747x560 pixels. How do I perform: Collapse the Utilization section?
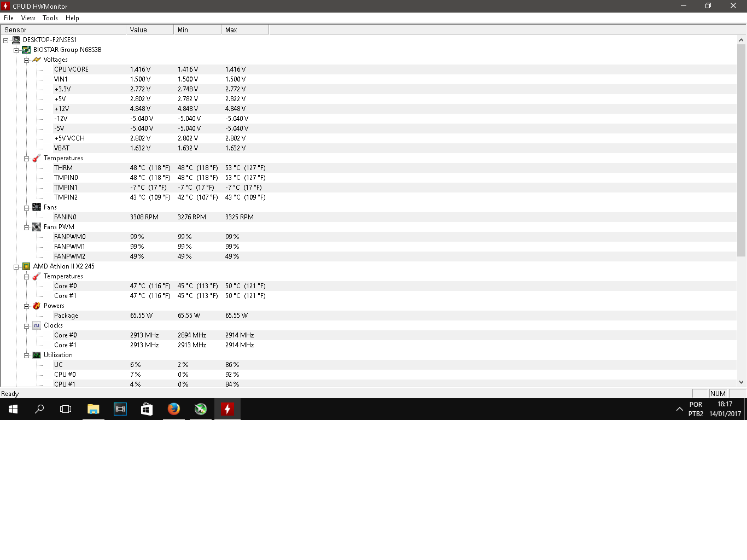pos(26,355)
